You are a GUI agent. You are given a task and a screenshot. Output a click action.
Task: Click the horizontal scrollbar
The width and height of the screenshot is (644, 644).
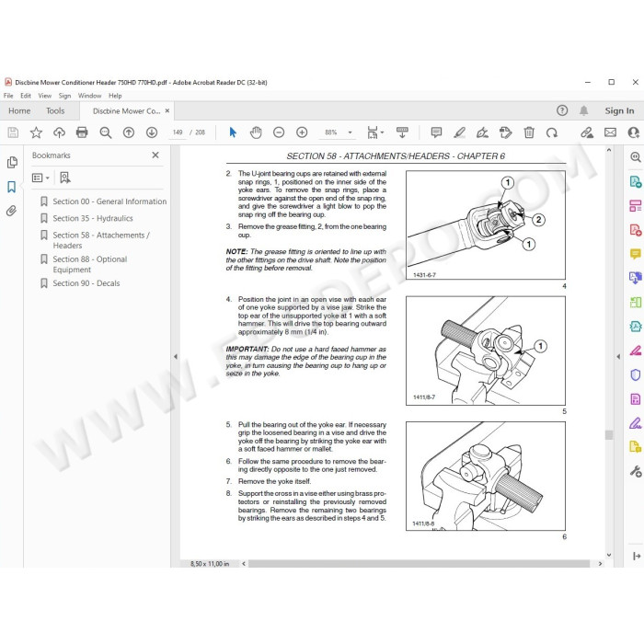(x=419, y=563)
